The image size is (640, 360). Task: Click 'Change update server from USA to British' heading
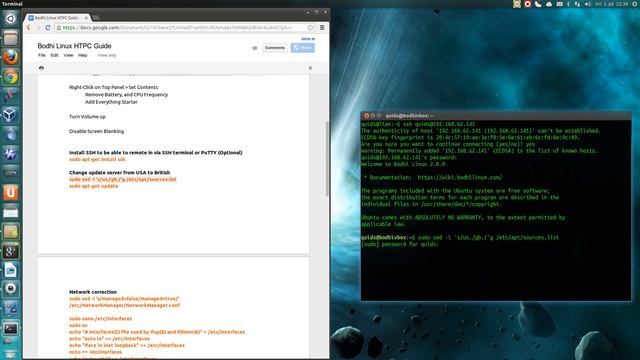(x=120, y=173)
